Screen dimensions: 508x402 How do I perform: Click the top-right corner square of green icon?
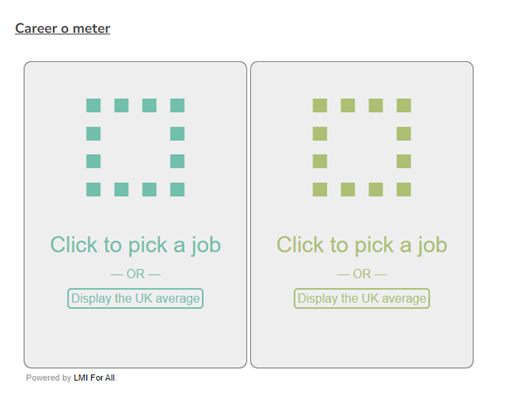404,105
